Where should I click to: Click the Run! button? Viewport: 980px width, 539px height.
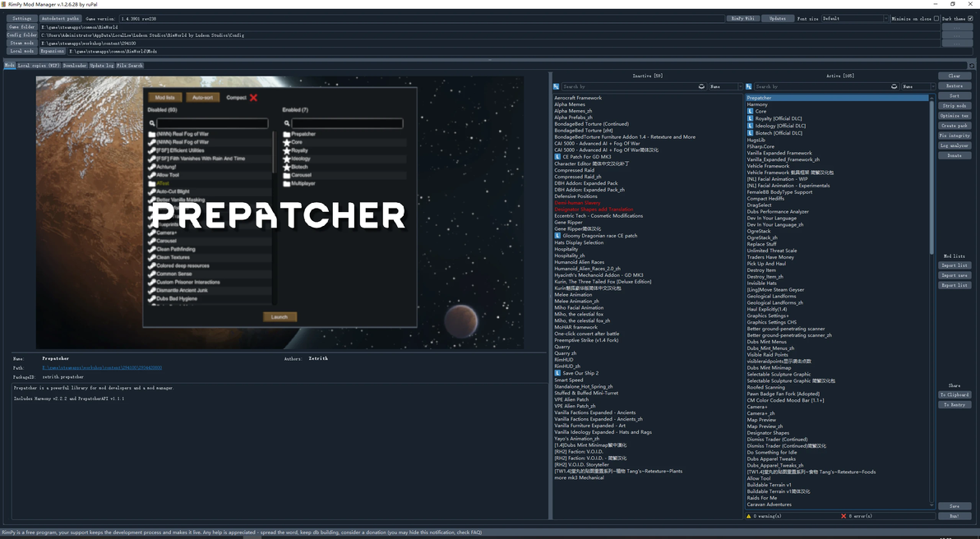click(955, 517)
